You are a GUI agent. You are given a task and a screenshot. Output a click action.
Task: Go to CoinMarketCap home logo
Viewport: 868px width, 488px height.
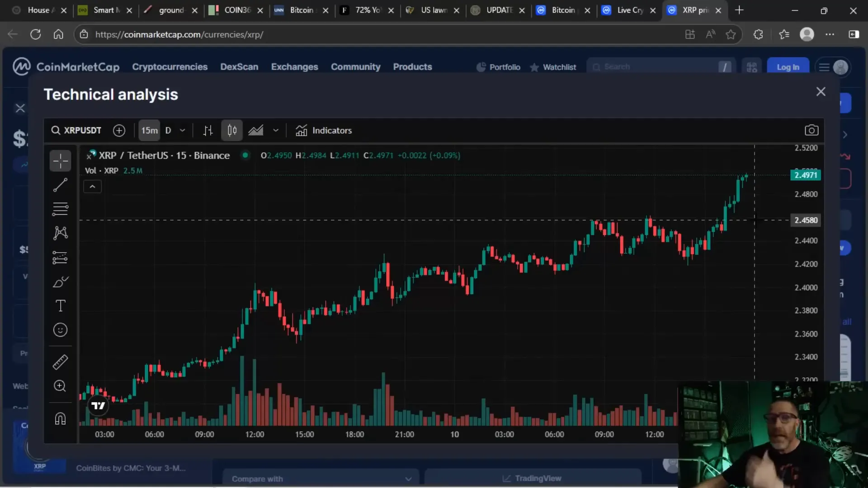tap(66, 67)
